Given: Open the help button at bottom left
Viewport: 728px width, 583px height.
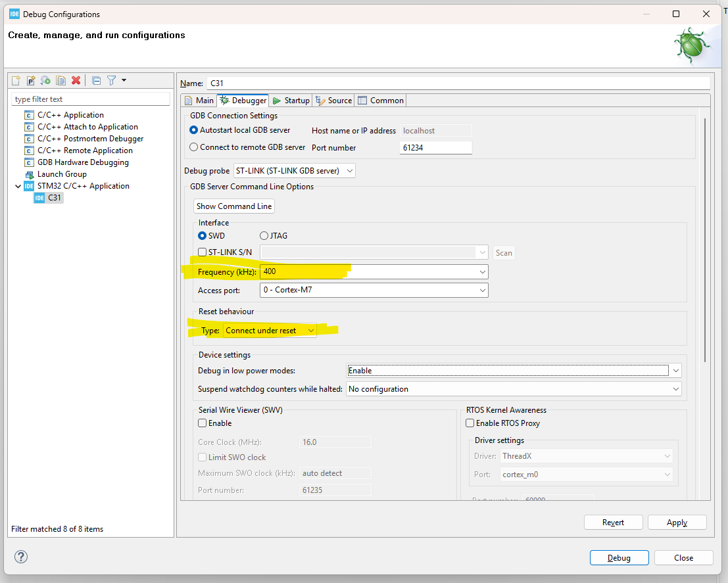Looking at the screenshot, I should pyautogui.click(x=20, y=557).
